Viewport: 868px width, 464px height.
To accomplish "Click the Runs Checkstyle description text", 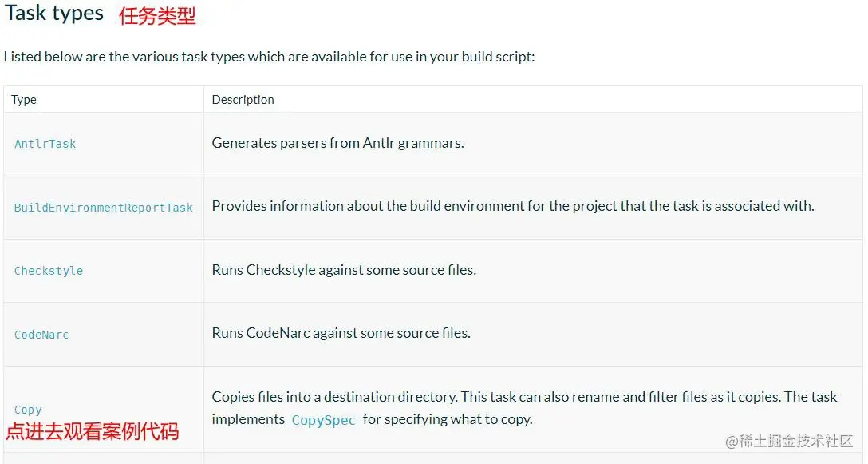I will pos(344,270).
